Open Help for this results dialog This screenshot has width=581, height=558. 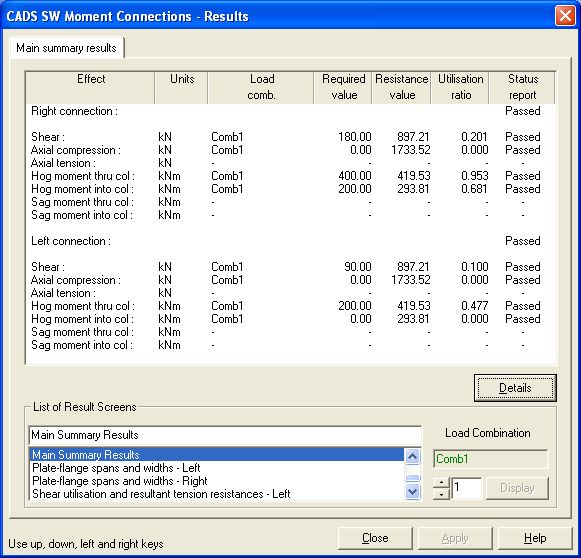[x=535, y=538]
